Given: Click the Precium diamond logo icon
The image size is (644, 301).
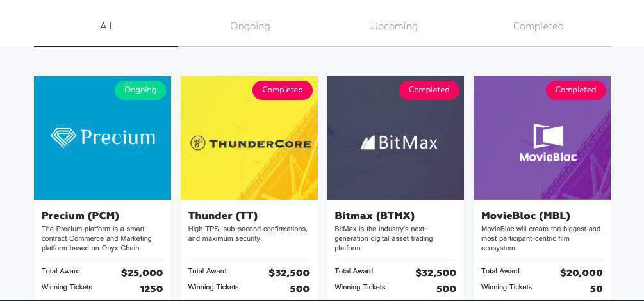Looking at the screenshot, I should [x=63, y=136].
